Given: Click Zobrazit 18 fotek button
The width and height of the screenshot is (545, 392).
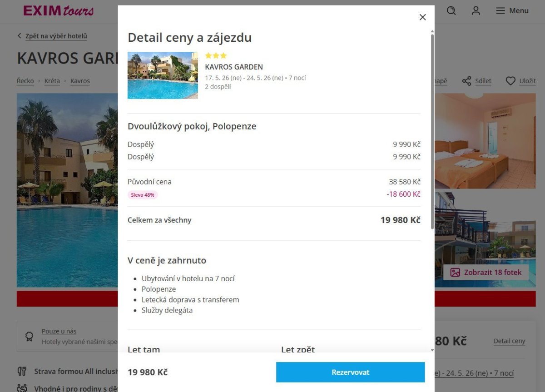Looking at the screenshot, I should point(486,272).
